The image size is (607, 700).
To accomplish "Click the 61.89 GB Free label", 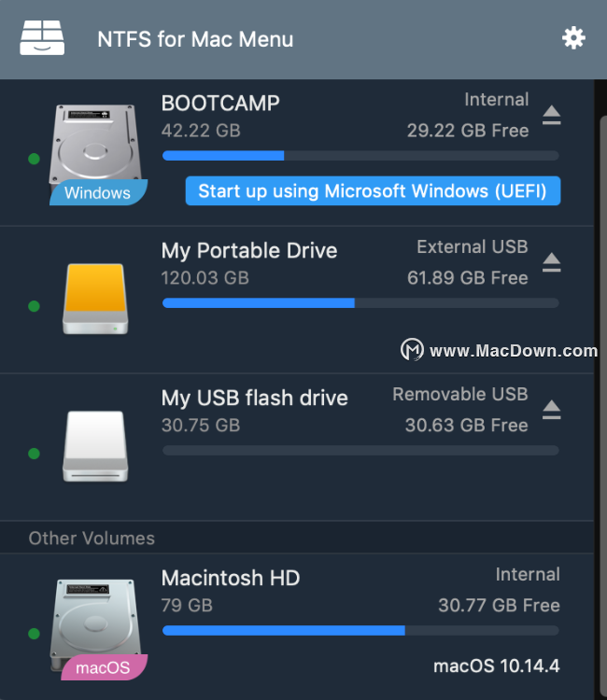I will click(x=468, y=278).
